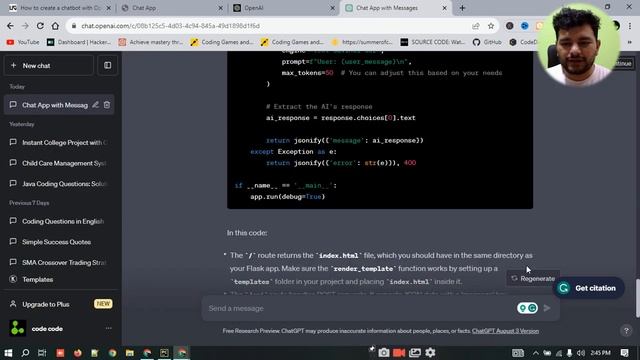
Task: Open the Chrome three-dot menu
Action: (x=630, y=26)
